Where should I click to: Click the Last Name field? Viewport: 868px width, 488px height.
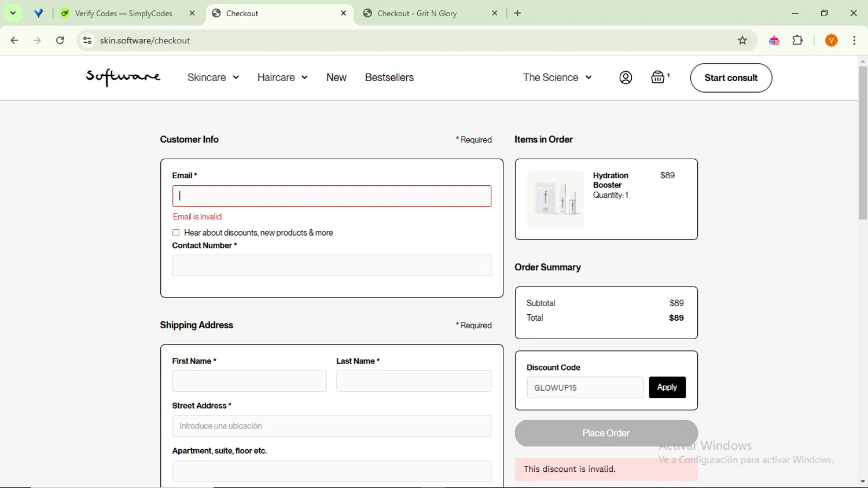tap(414, 381)
